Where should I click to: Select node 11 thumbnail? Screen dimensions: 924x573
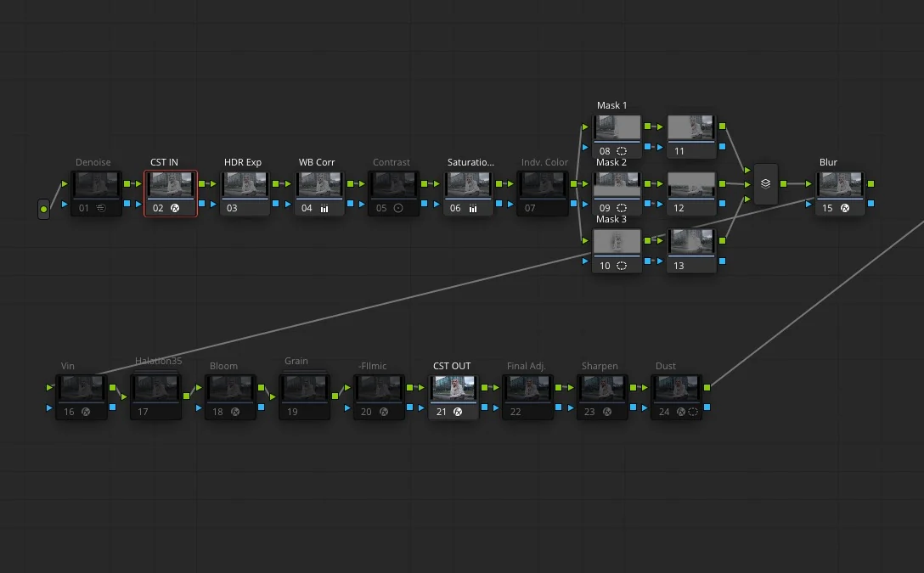691,128
